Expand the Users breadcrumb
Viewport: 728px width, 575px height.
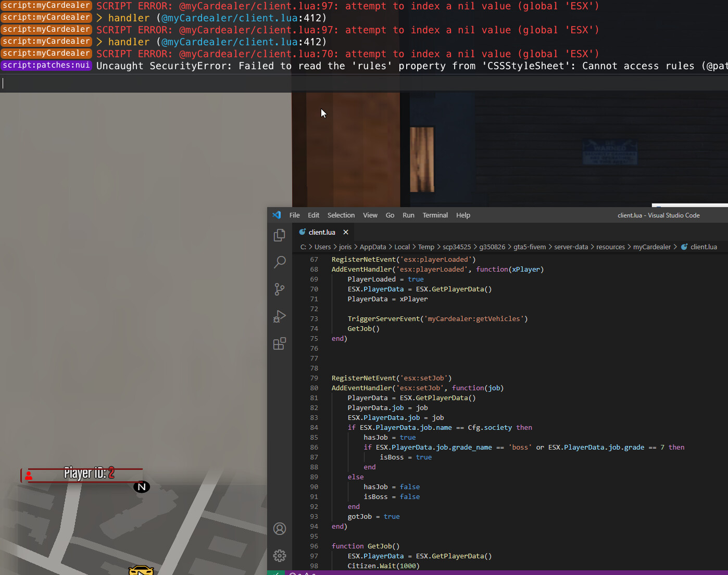(x=323, y=247)
